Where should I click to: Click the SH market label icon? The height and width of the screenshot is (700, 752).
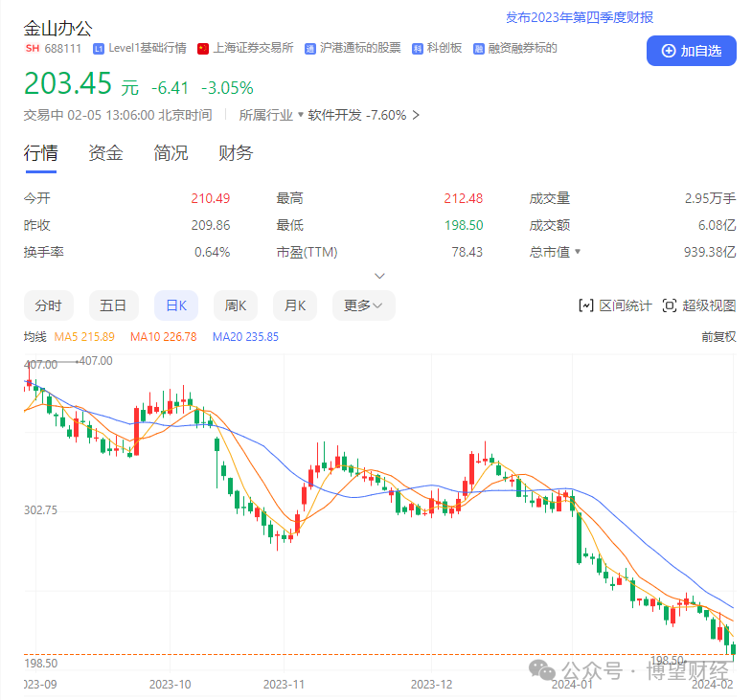coord(33,49)
